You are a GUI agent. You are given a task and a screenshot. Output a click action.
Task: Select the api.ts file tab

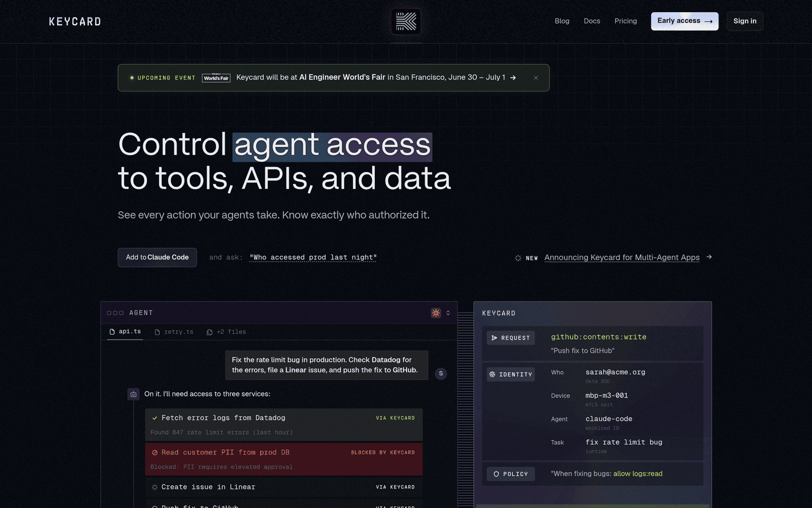(125, 332)
